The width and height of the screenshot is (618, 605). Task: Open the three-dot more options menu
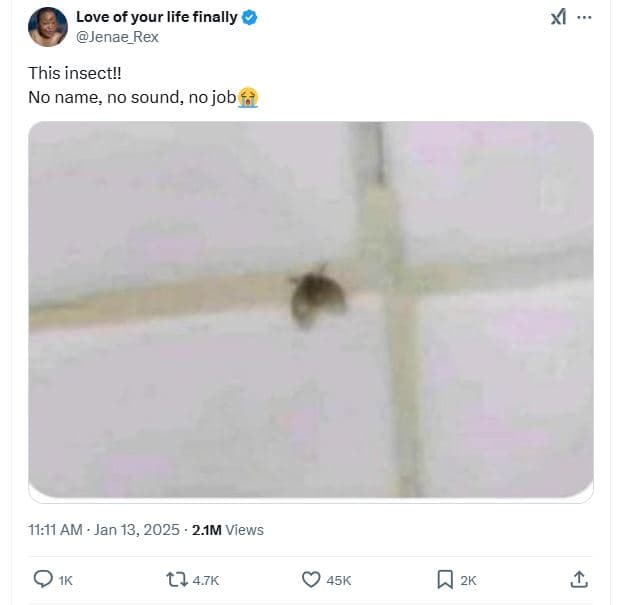(x=585, y=18)
